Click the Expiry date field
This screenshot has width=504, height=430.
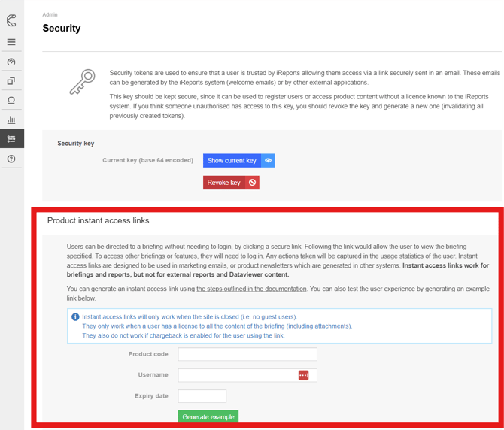click(x=202, y=396)
